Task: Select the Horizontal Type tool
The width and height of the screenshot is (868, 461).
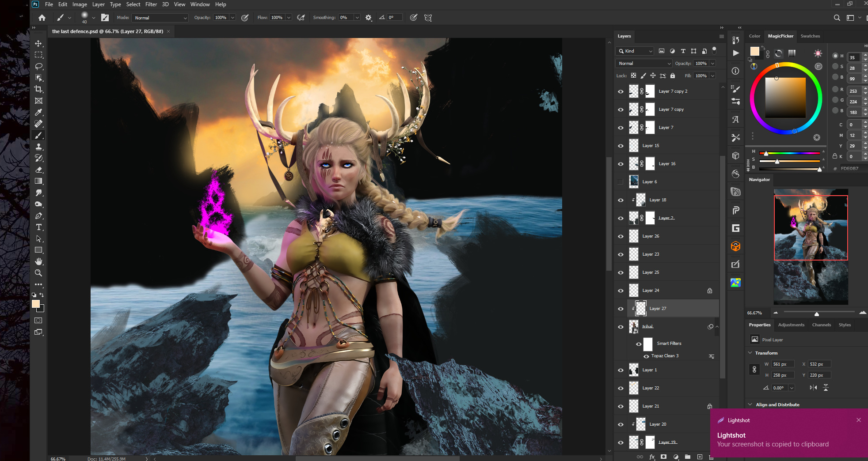Action: 38,227
